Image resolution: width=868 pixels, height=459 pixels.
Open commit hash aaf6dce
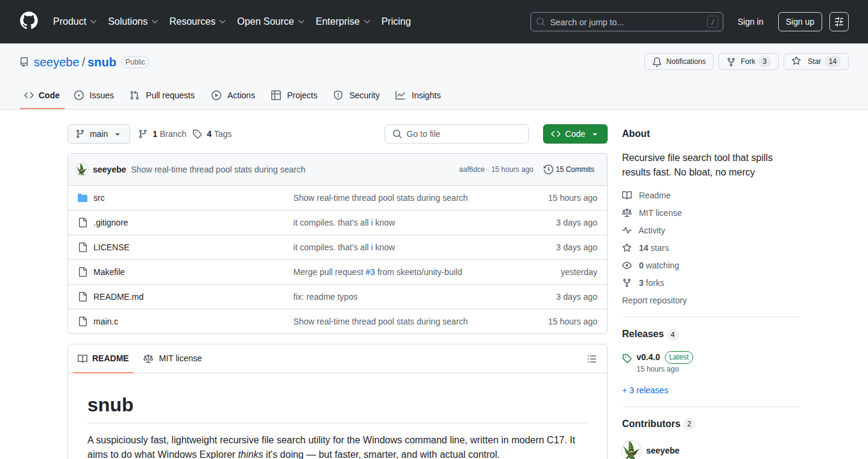[472, 169]
